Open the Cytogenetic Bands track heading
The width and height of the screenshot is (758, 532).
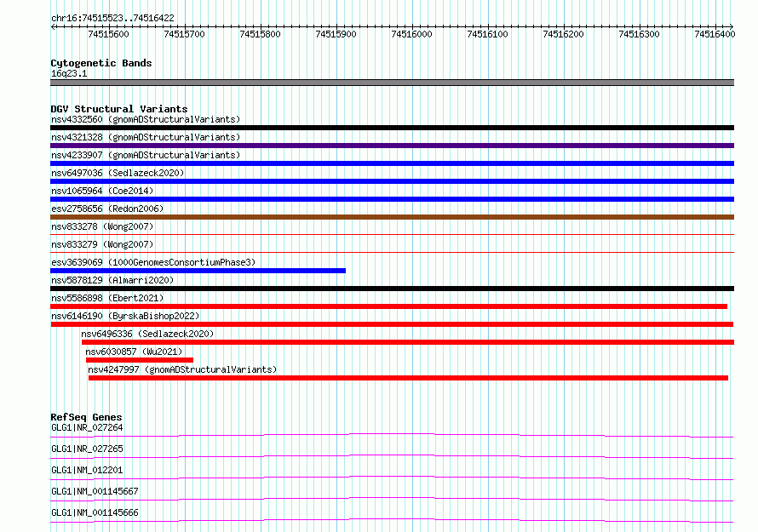(x=101, y=63)
